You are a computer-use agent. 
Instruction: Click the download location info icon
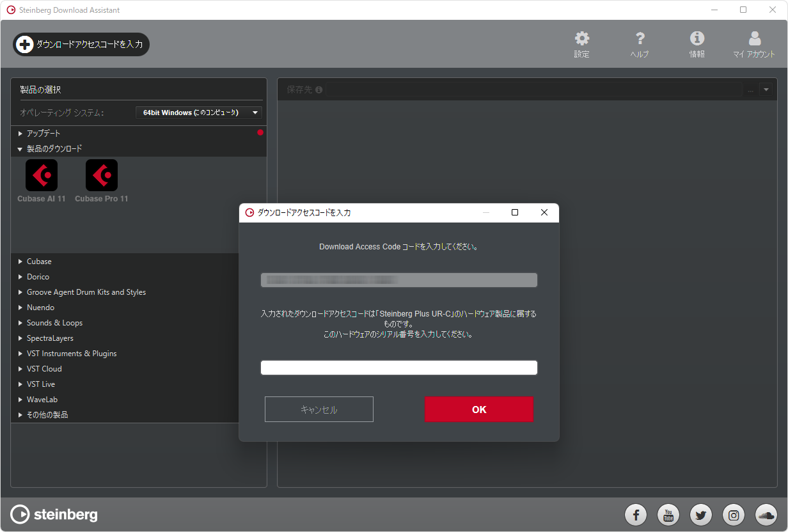[319, 90]
